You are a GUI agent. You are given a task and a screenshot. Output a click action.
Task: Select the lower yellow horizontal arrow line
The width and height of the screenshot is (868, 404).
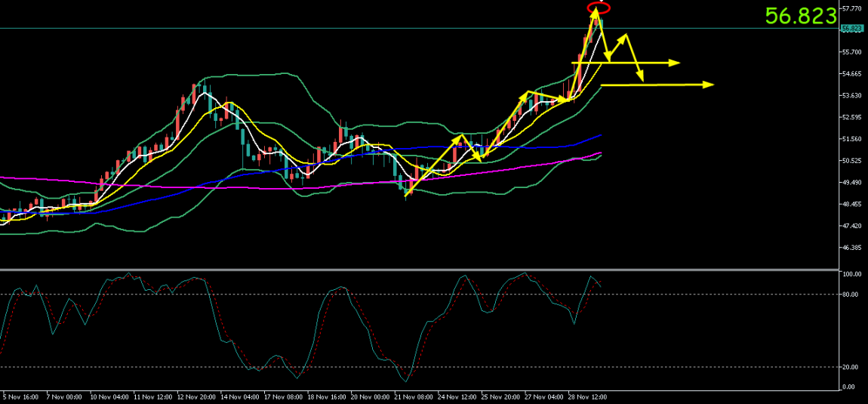(664, 85)
